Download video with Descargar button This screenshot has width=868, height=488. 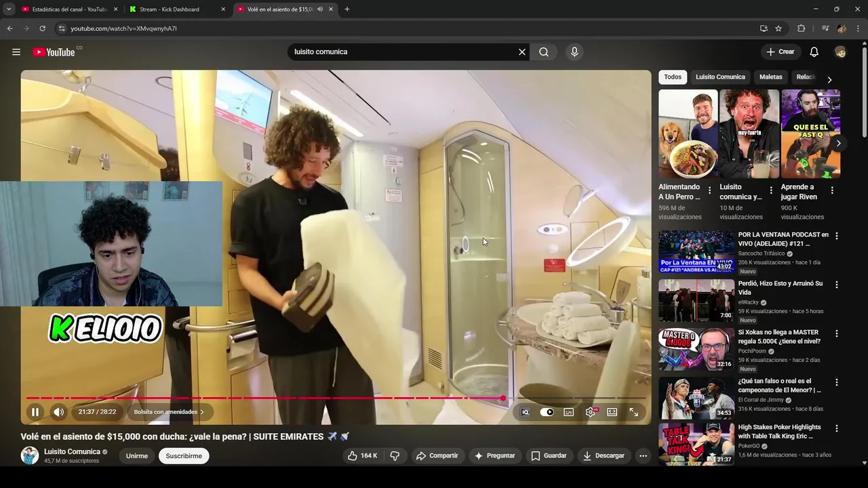[x=604, y=455]
